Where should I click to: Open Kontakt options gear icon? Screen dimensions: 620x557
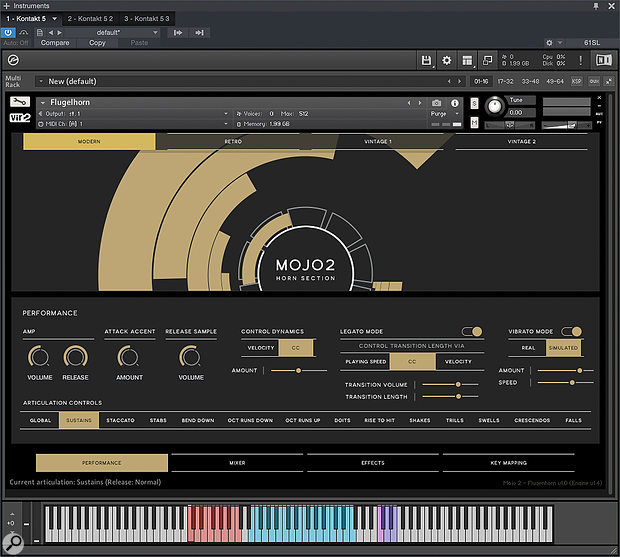(x=446, y=60)
